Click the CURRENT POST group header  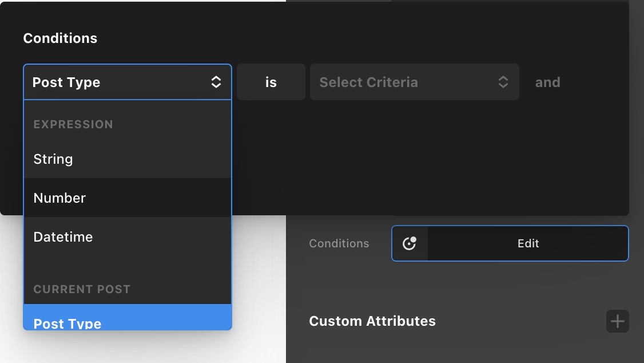(82, 289)
